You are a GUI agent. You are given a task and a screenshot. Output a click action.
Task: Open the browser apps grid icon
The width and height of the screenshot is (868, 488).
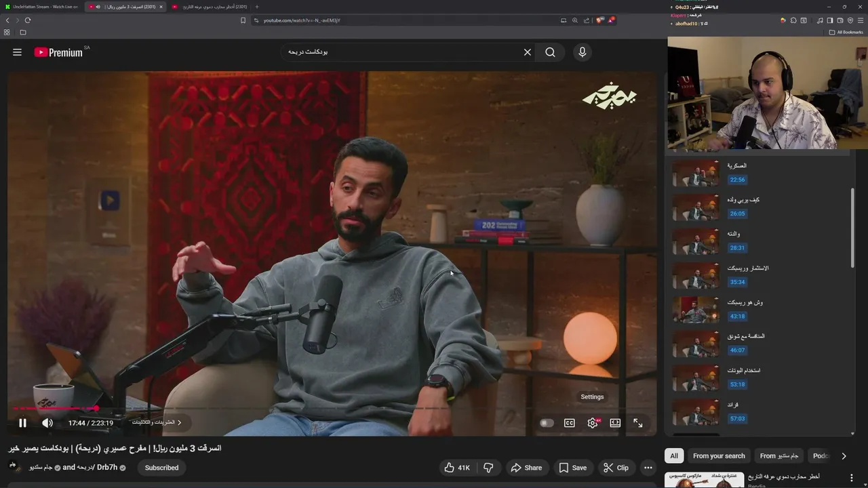pyautogui.click(x=7, y=33)
